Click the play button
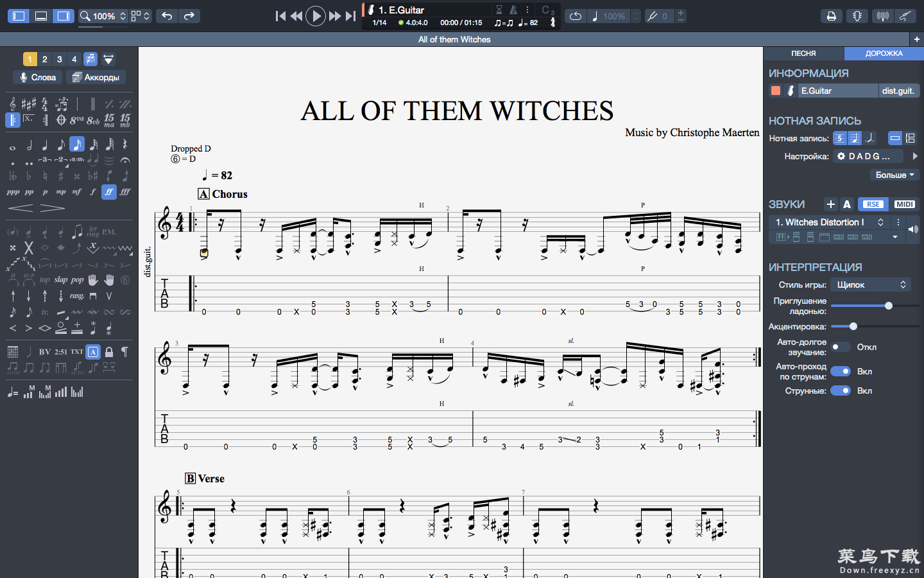924x578 pixels. (315, 16)
